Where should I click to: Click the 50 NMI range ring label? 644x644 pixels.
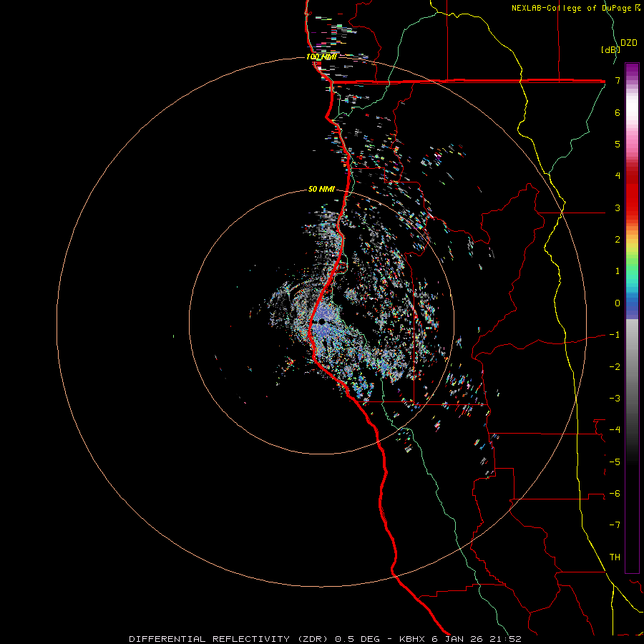[321, 189]
